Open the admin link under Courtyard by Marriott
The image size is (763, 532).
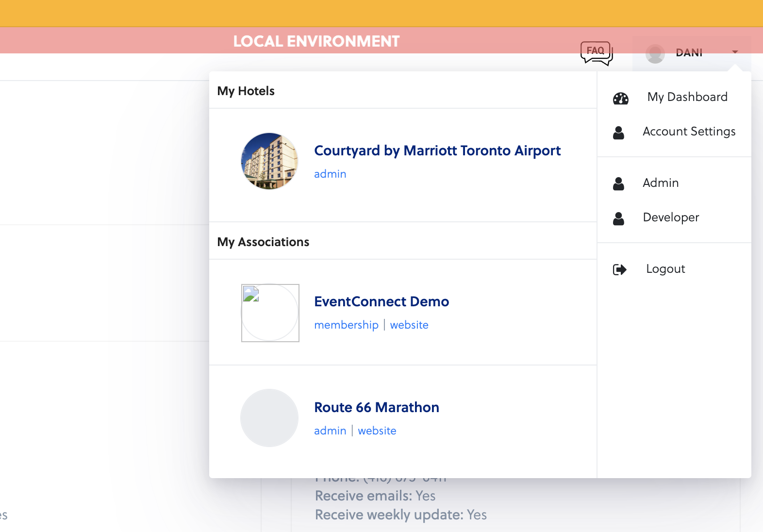tap(330, 174)
